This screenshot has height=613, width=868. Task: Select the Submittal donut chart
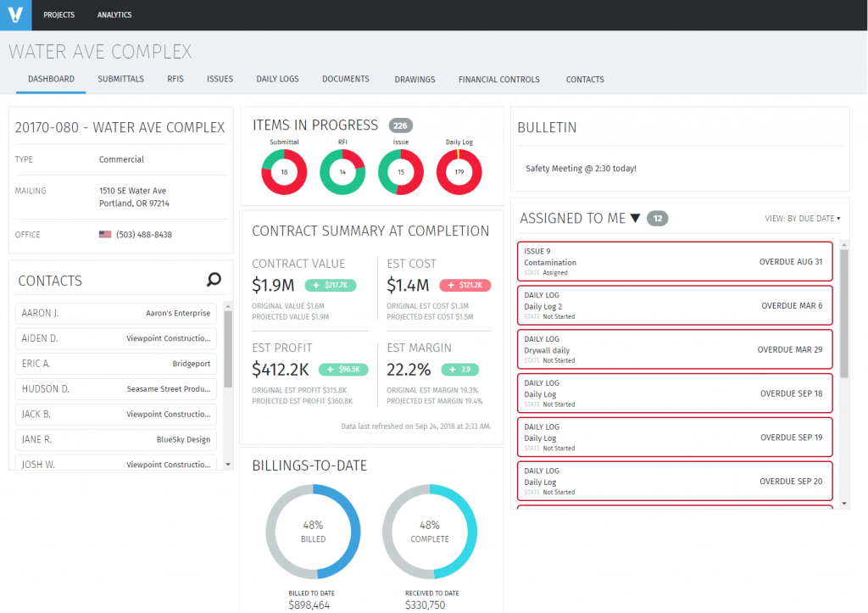[284, 170]
